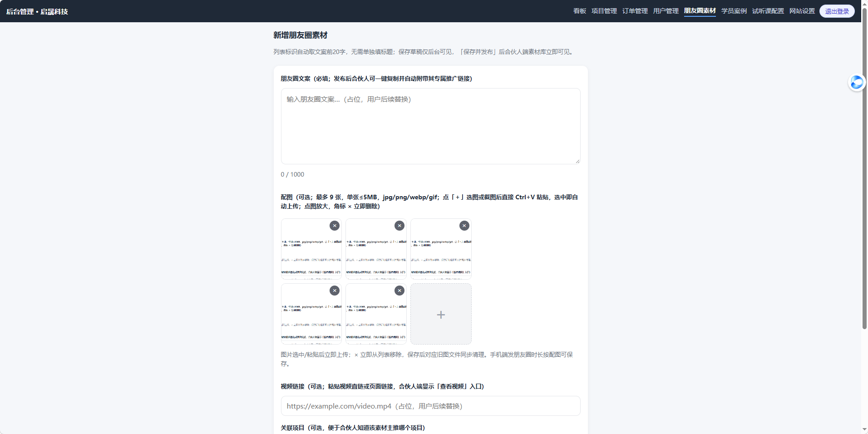Screen dimensions: 868x434
Task: Select 朋友圈素材 navigation item
Action: click(x=700, y=11)
